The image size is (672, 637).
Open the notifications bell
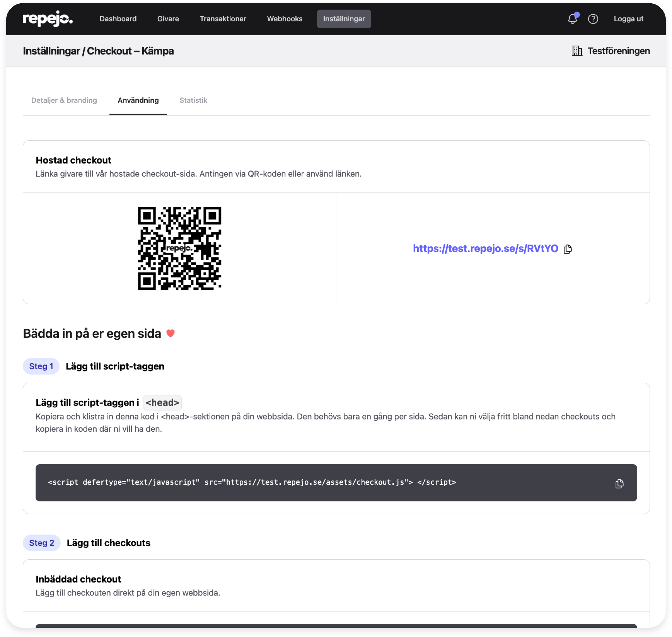tap(573, 19)
